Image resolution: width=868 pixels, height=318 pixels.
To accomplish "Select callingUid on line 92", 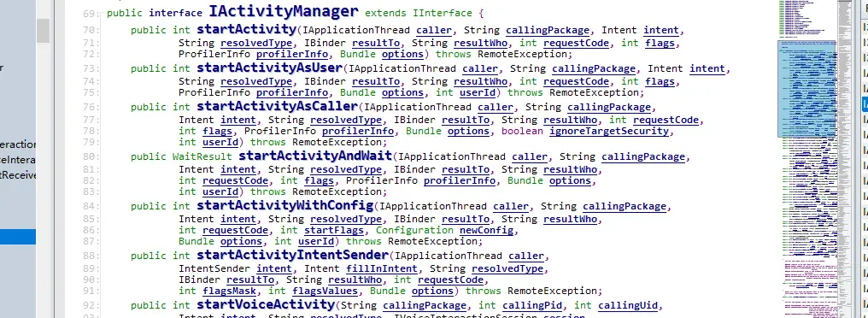I will pyautogui.click(x=628, y=305).
